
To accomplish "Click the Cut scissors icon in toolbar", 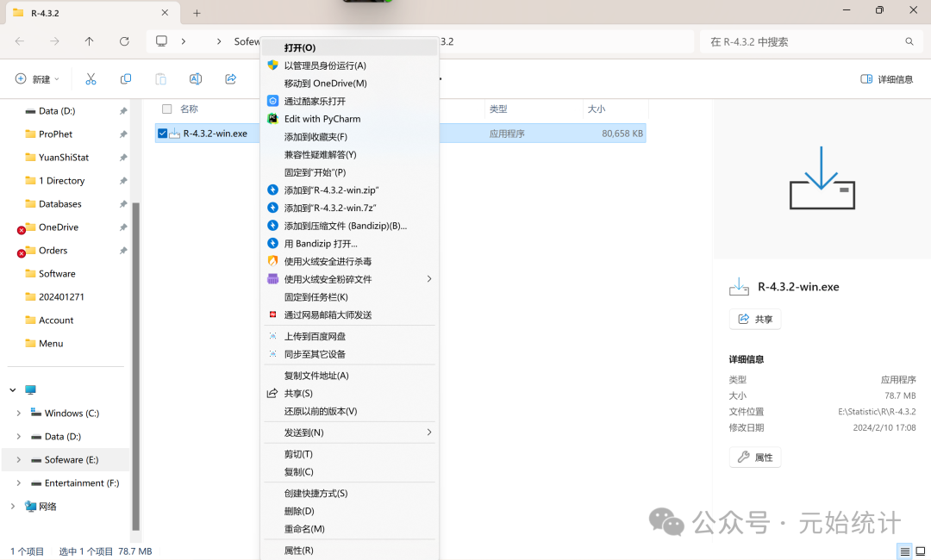I will [91, 79].
